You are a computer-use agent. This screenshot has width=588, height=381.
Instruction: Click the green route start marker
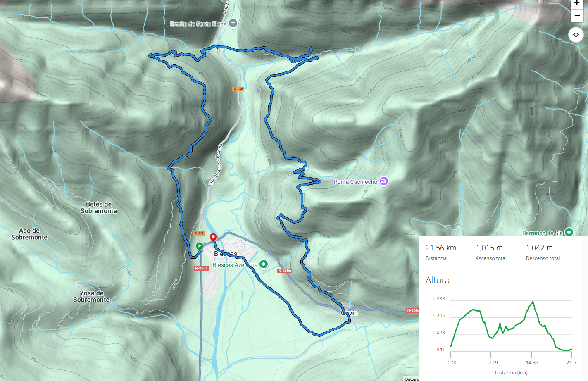click(x=199, y=246)
